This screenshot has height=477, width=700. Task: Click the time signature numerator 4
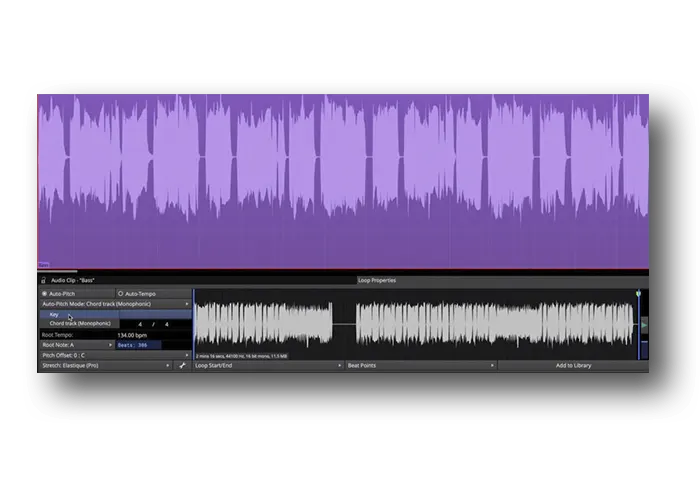140,324
